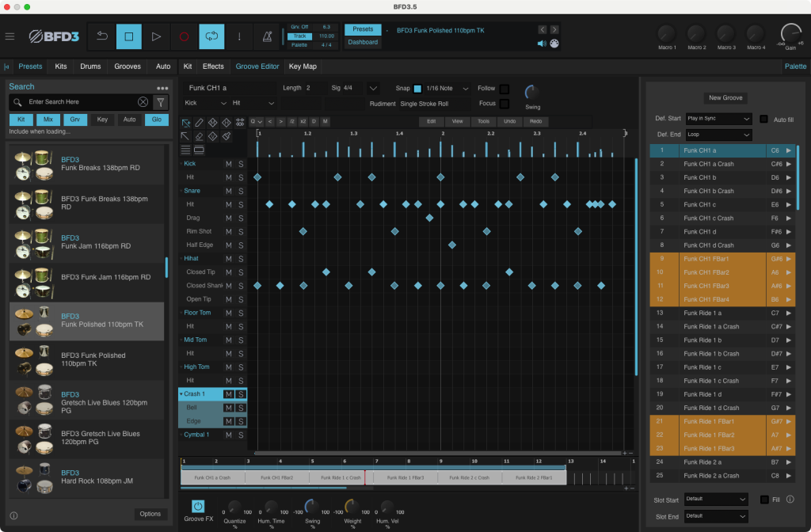The height and width of the screenshot is (532, 811).
Task: Click the red Record button
Action: (184, 36)
